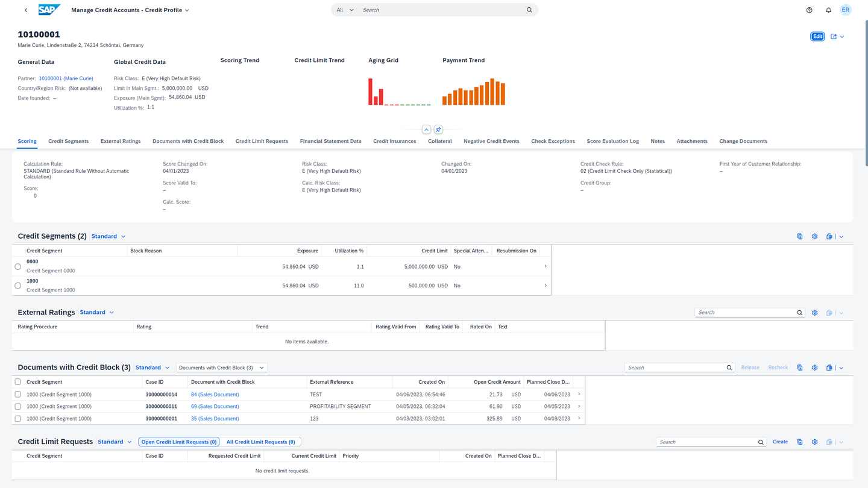868x488 pixels.
Task: Open details arrow for segment 0000 row
Action: 546,266
